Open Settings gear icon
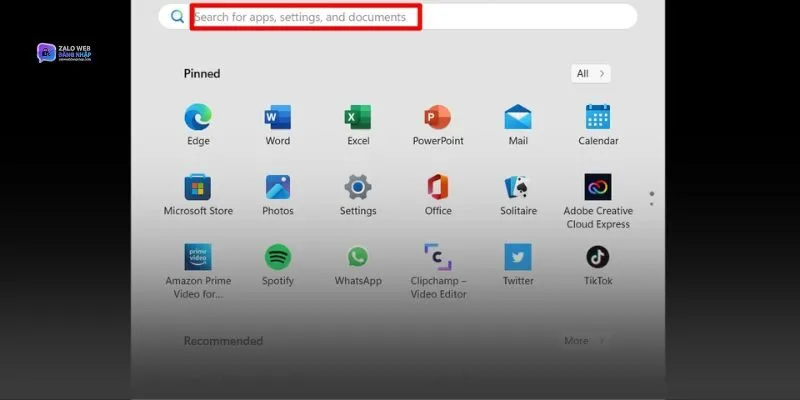This screenshot has height=400, width=800. [x=358, y=188]
